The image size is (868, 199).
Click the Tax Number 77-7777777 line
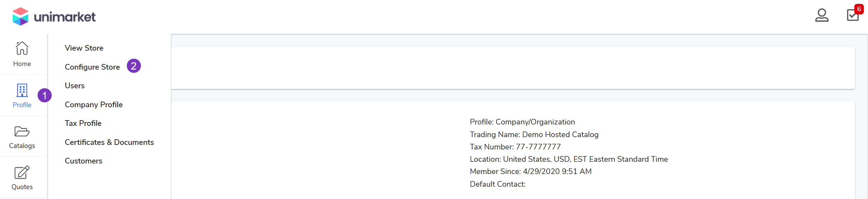[515, 147]
